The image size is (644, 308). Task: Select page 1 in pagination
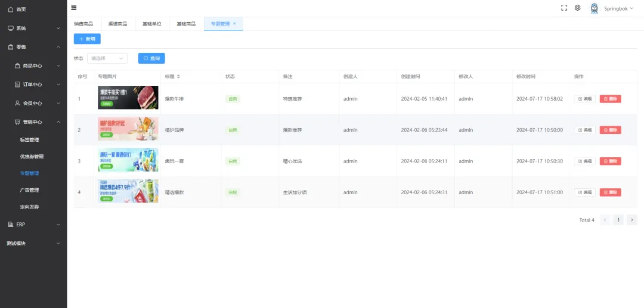pyautogui.click(x=618, y=220)
